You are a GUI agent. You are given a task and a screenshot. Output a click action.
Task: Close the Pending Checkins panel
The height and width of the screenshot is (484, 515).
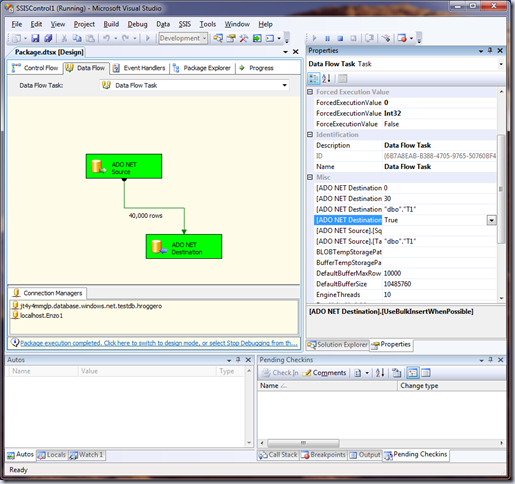[x=500, y=360]
